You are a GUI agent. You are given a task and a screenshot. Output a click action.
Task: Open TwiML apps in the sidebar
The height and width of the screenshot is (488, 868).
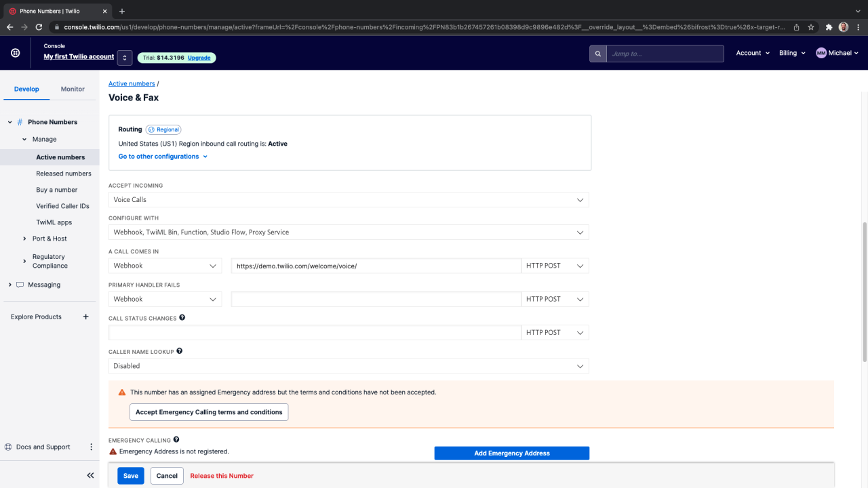[54, 222]
